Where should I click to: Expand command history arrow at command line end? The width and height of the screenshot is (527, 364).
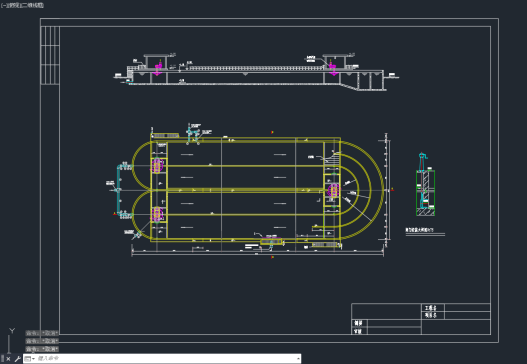pyautogui.click(x=298, y=359)
